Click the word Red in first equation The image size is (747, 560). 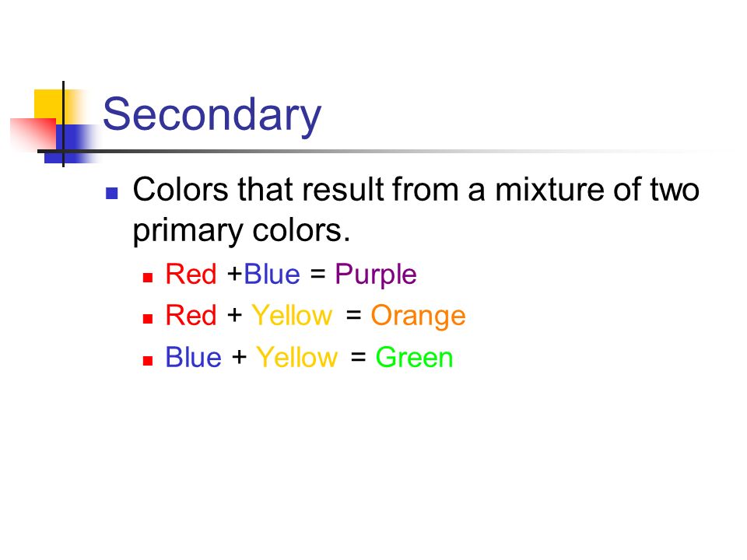[x=191, y=275]
